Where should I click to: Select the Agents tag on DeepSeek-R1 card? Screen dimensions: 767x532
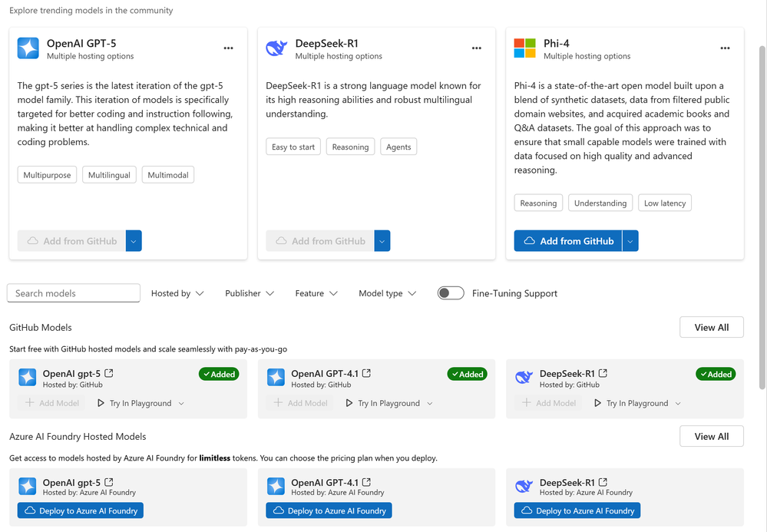point(398,147)
